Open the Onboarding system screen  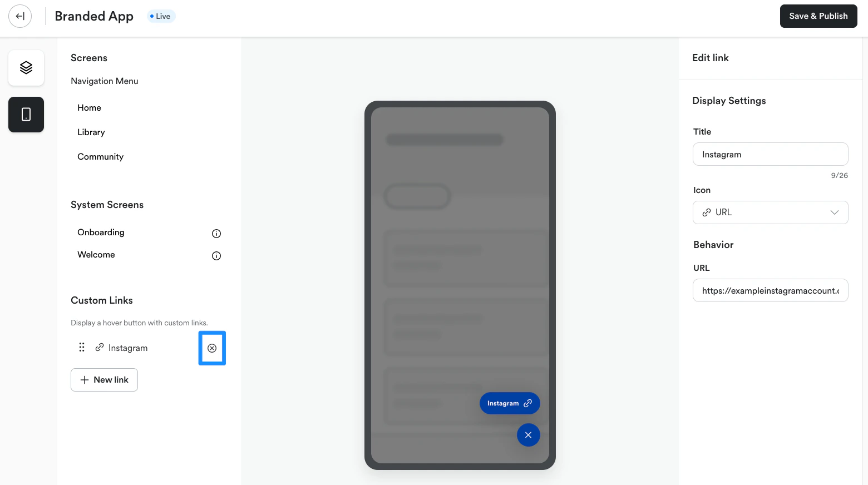pos(101,232)
